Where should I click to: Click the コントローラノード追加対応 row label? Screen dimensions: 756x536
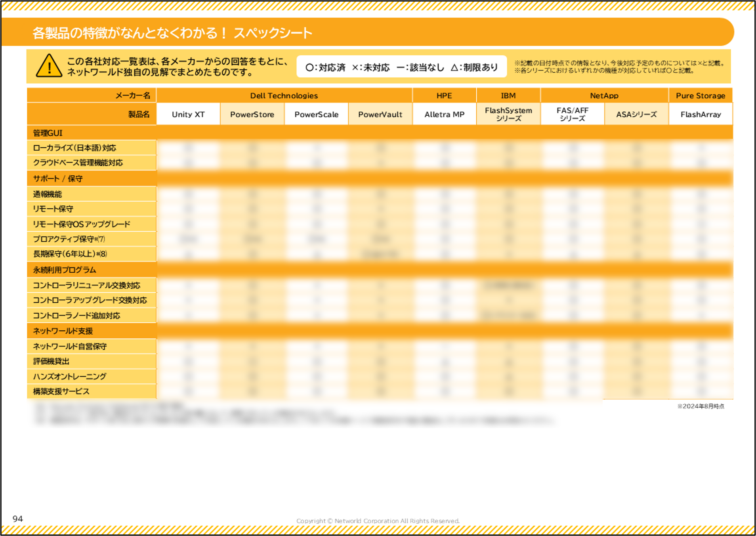point(92,316)
